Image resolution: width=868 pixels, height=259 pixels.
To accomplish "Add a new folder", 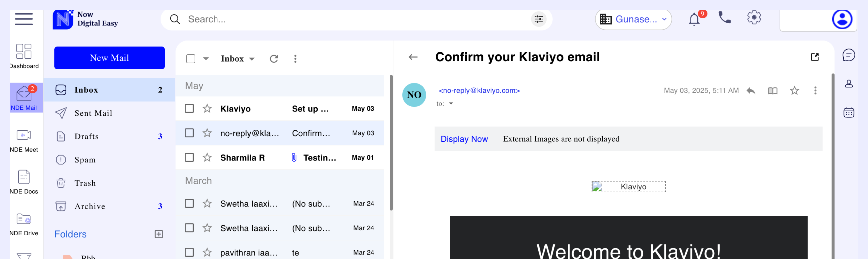I will (x=159, y=234).
